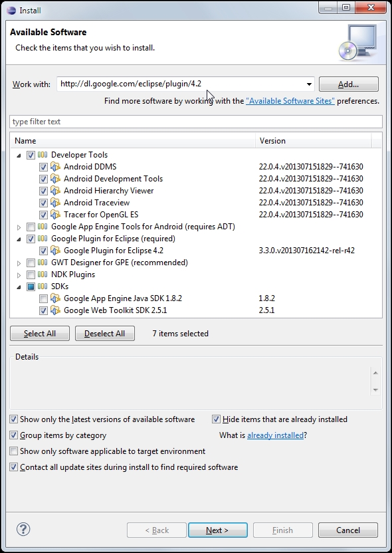Screen dimensions: 392x553
Task: Click the Details scroll down arrow
Action: [375, 389]
